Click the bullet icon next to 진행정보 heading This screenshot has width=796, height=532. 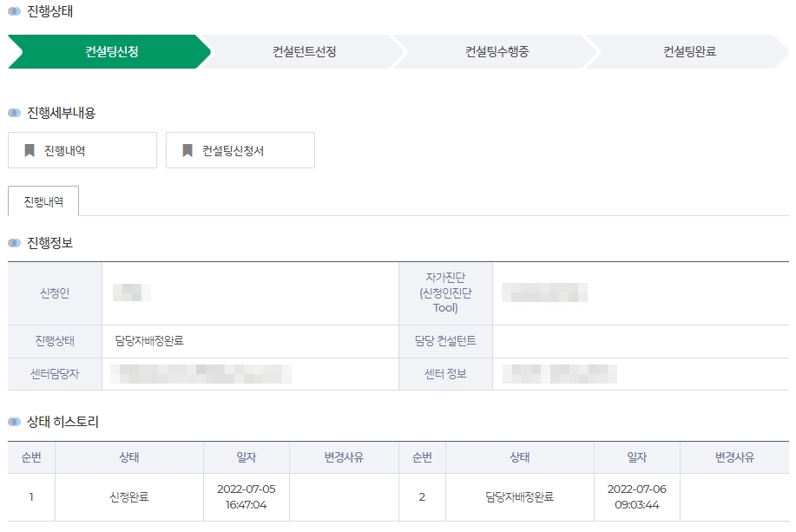[14, 243]
